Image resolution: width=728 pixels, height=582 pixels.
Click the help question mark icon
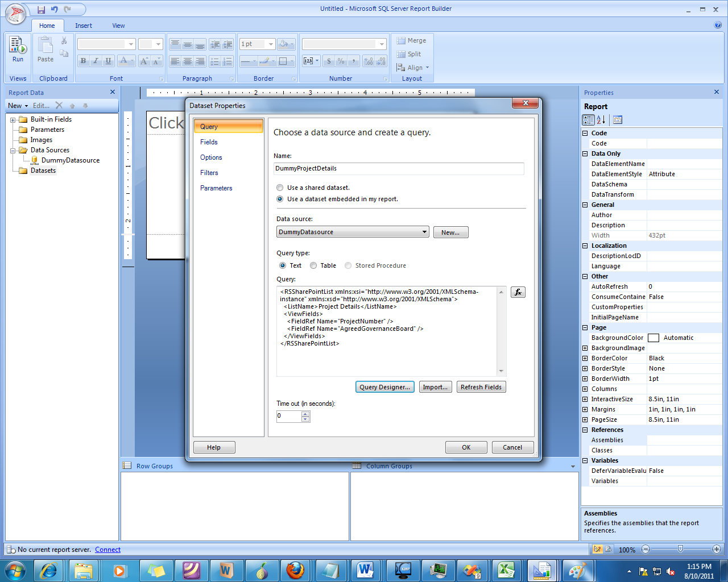(x=718, y=25)
